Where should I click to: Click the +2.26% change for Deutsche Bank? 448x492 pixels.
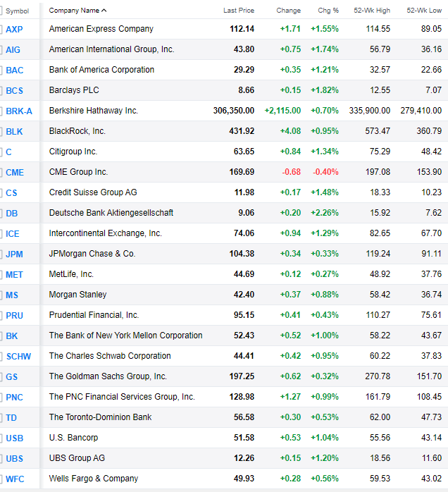point(325,213)
